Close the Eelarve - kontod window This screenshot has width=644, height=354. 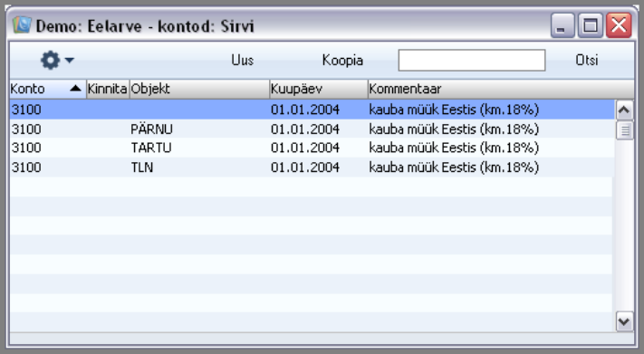pyautogui.click(x=619, y=25)
